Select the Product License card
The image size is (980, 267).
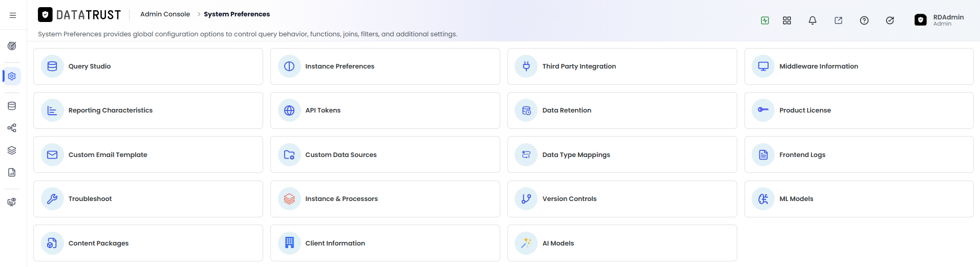coord(859,110)
